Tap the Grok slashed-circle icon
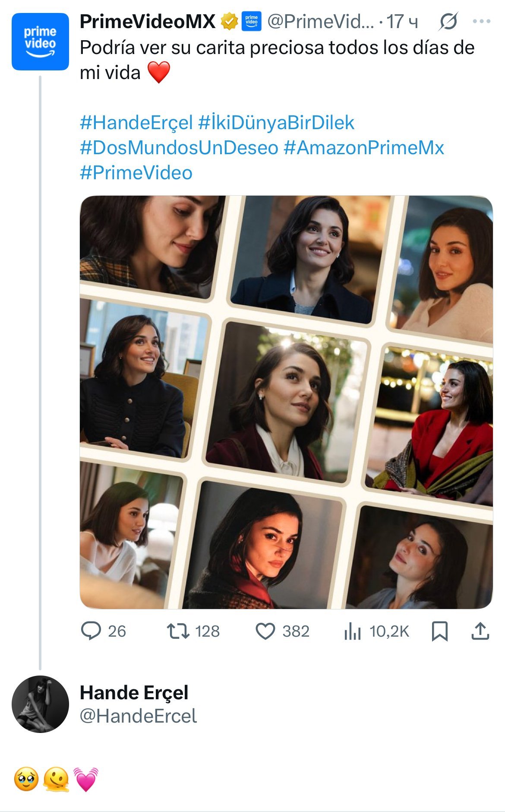This screenshot has height=812, width=505. (448, 21)
